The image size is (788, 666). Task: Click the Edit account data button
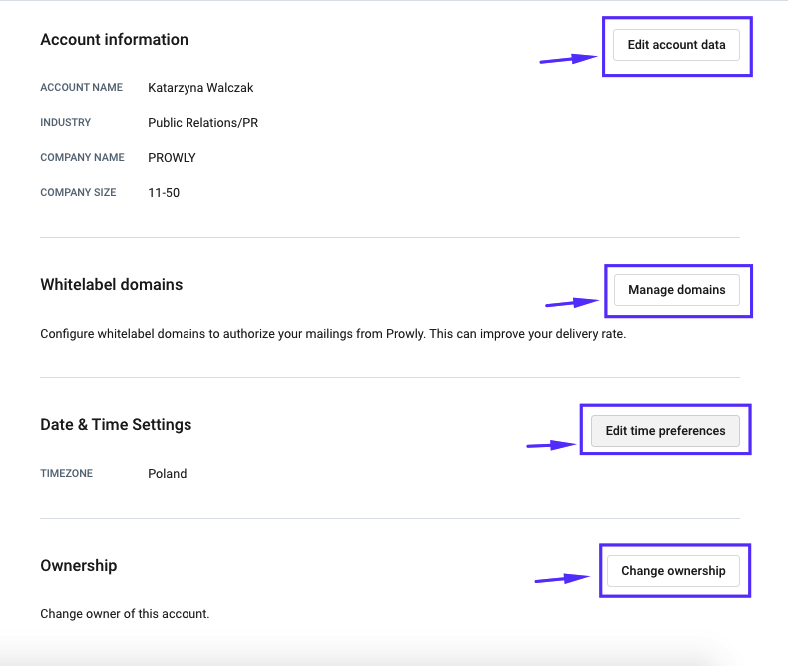tap(676, 45)
